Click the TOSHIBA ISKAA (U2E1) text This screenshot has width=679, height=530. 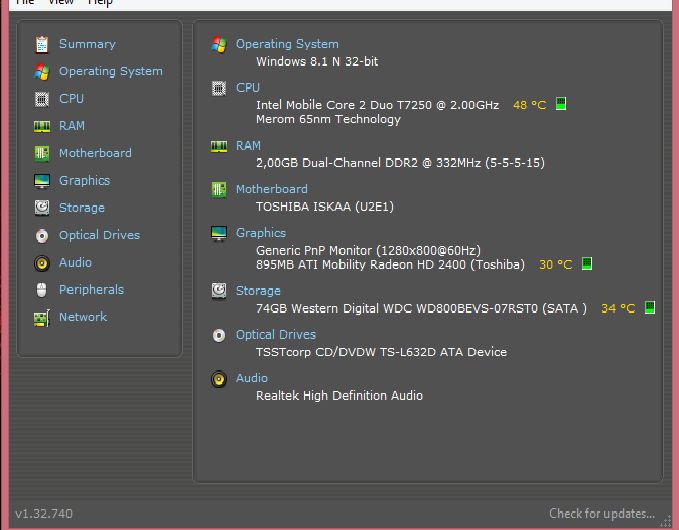(325, 207)
